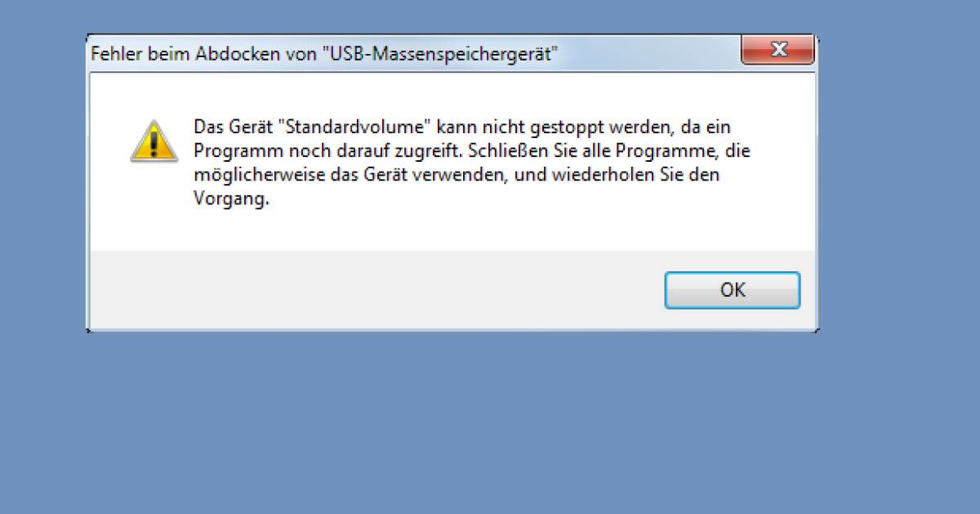Confirm the error with the OK button
The image size is (980, 514).
pyautogui.click(x=733, y=290)
